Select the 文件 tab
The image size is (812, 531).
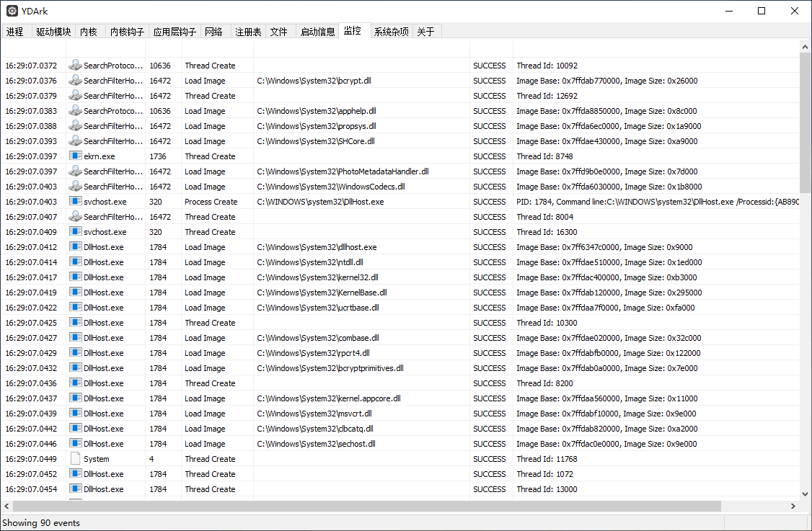tap(278, 32)
